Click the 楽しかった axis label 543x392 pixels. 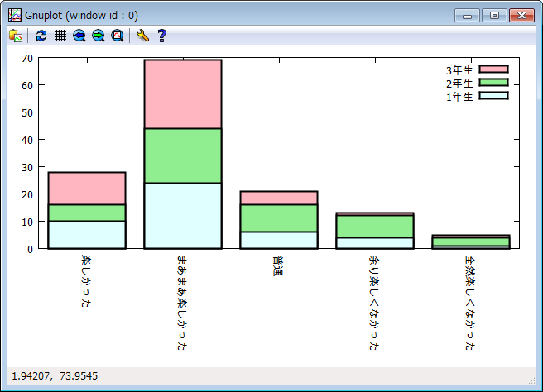coord(86,281)
